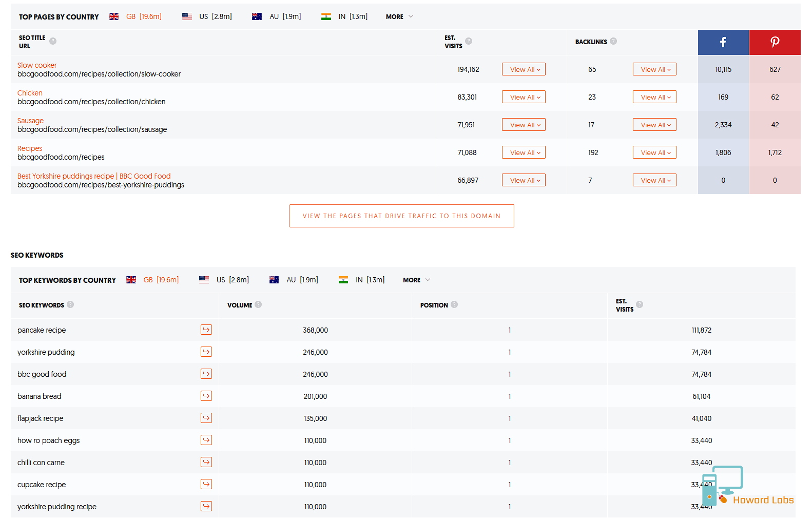Select AU [1.9m] tab in Top Pages
812x519 pixels.
pos(285,16)
